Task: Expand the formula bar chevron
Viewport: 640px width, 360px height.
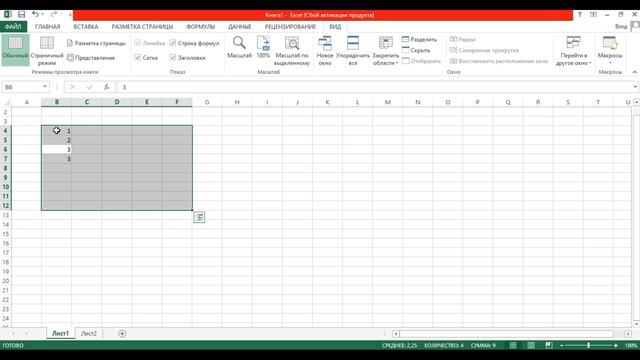Action: tap(635, 87)
